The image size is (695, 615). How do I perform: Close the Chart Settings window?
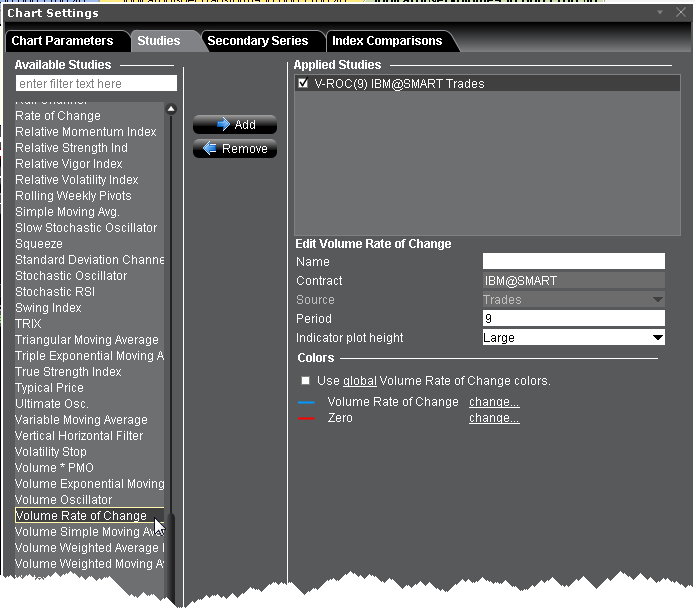click(x=679, y=13)
